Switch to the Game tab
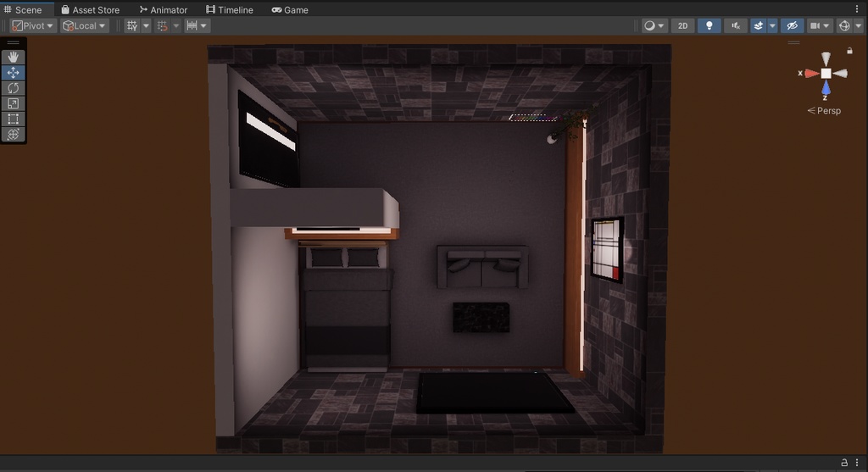The height and width of the screenshot is (472, 868). tap(290, 9)
